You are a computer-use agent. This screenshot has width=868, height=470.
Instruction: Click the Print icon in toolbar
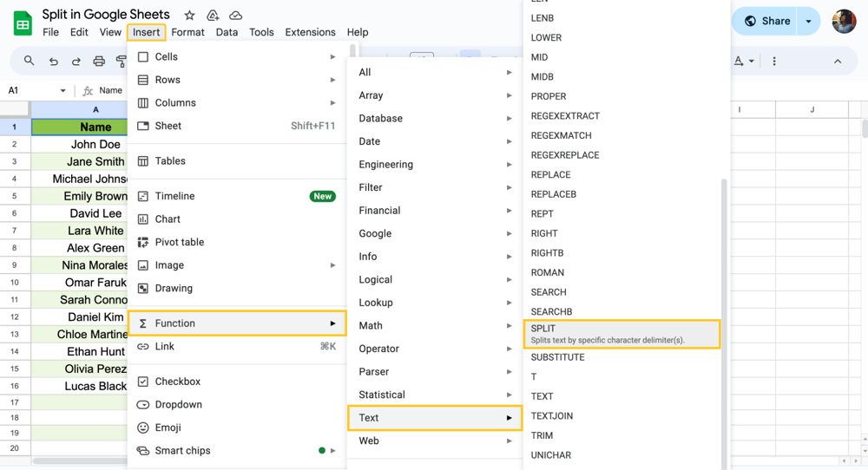click(x=99, y=62)
